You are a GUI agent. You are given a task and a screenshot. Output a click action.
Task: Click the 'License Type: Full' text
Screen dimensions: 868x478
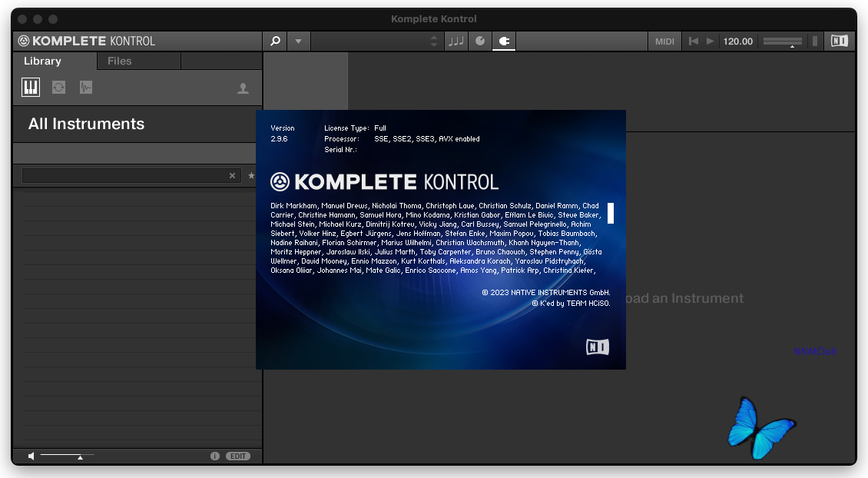(355, 128)
